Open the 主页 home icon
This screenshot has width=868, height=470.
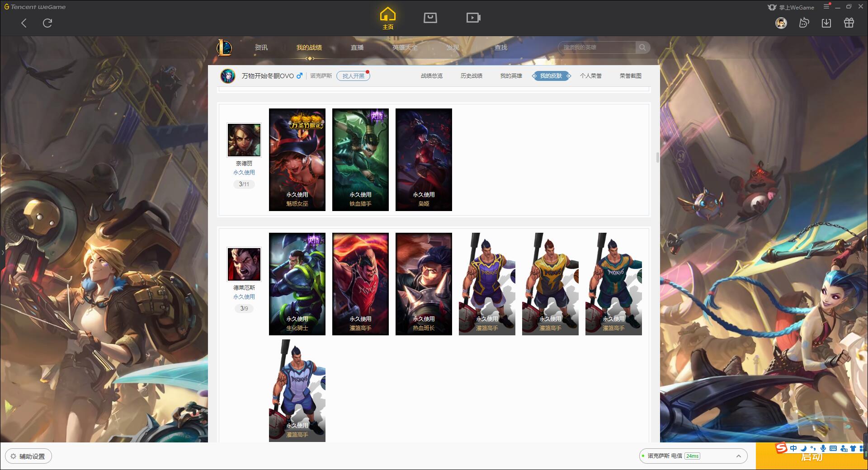[x=388, y=19]
